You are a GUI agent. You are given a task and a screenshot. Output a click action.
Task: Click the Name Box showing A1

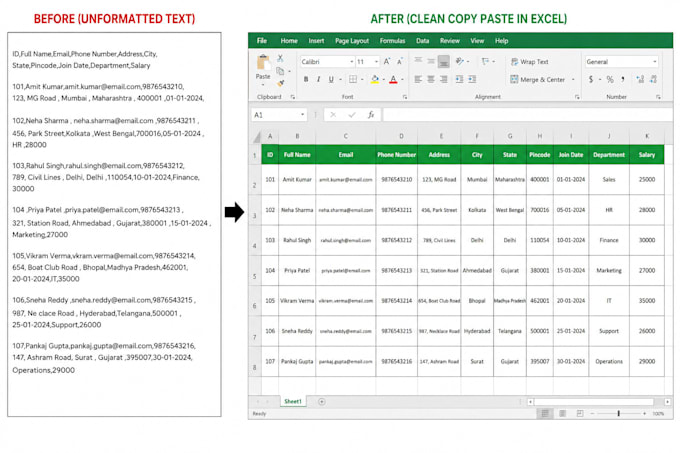click(278, 115)
